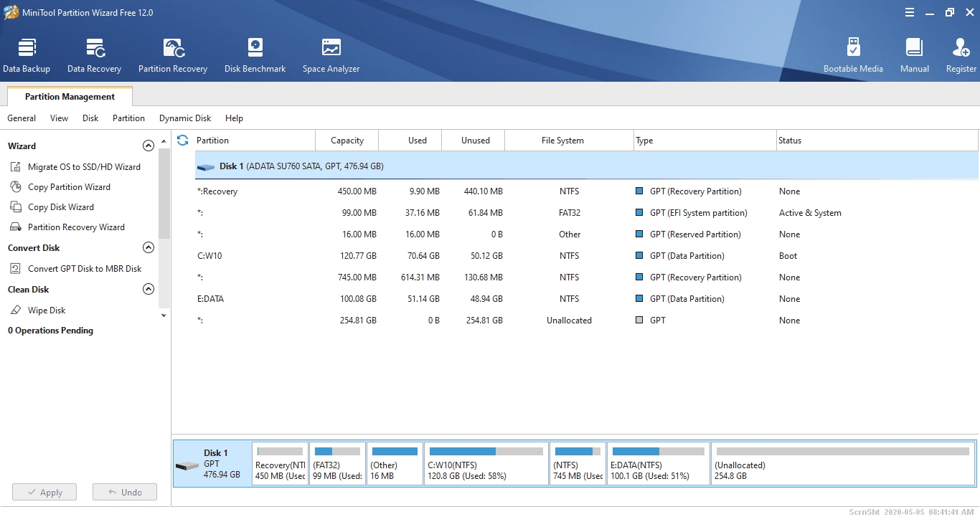Screen dimensions: 980x522
Task: Launch Data Recovery tool
Action: point(94,56)
